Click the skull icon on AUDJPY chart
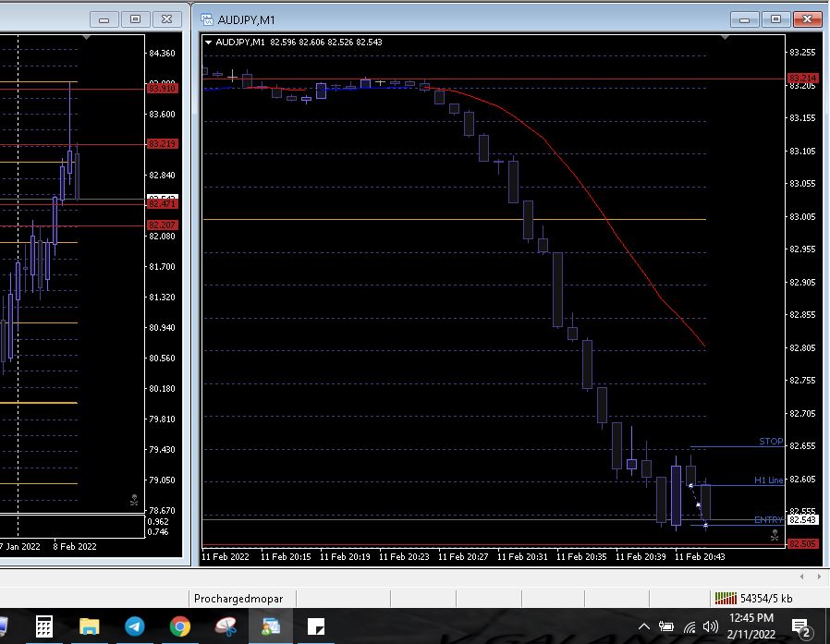The width and height of the screenshot is (830, 644). 775,536
